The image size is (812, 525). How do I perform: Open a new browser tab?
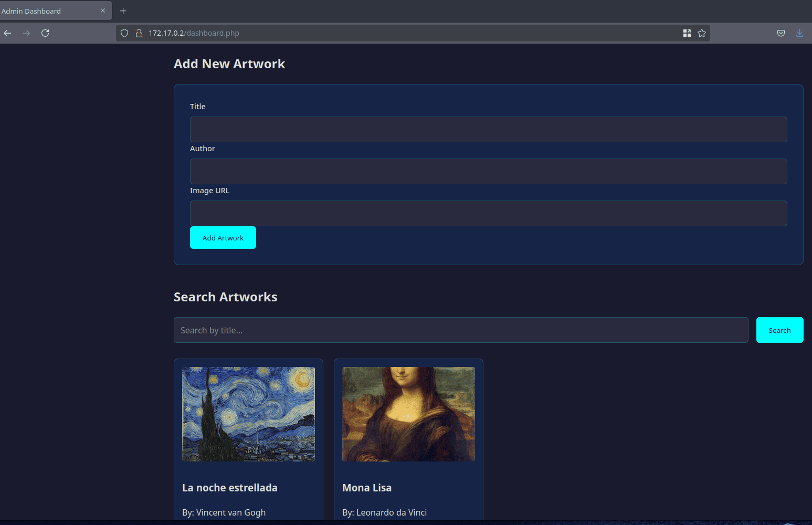tap(123, 11)
